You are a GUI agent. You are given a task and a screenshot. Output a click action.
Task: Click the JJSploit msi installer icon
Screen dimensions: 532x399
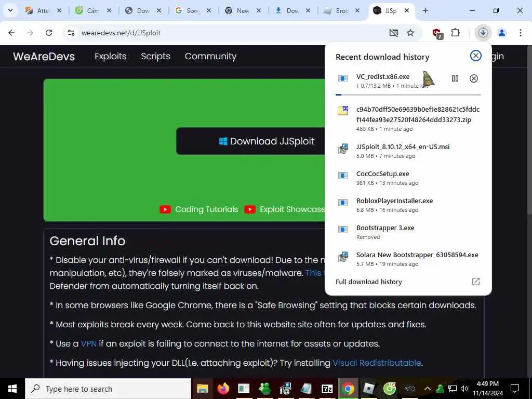[x=343, y=148]
